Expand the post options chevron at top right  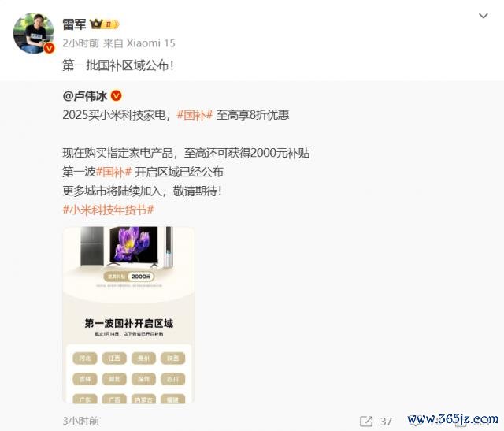point(484,16)
